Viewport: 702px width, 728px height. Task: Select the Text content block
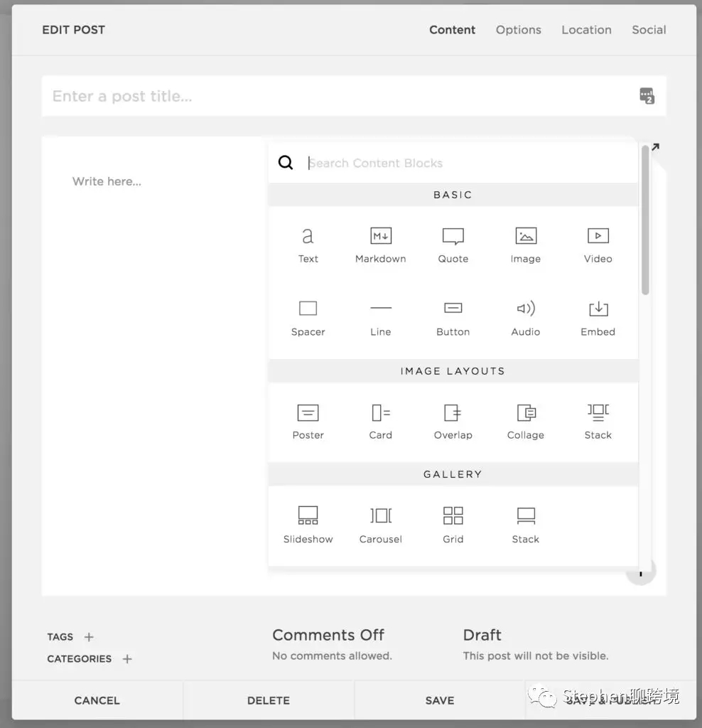[x=308, y=242]
